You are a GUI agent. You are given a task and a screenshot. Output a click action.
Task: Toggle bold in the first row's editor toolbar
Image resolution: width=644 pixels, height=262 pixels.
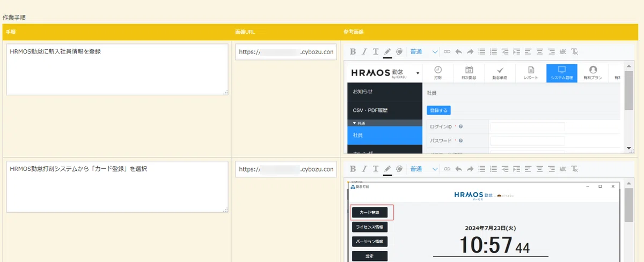(353, 52)
